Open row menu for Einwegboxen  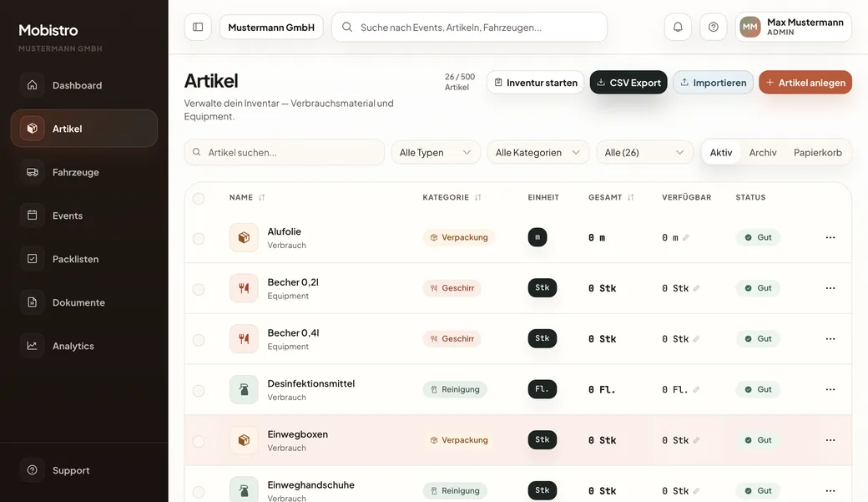[x=830, y=440]
